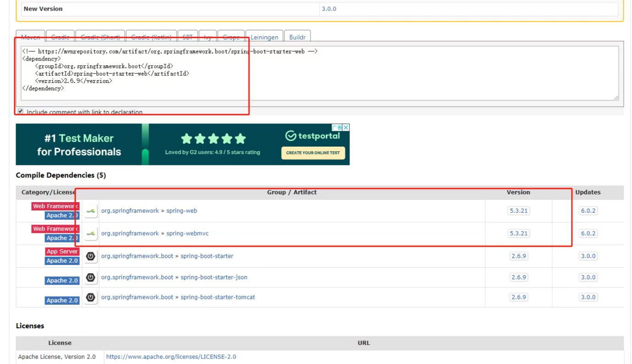
Task: Open the spring-boot-starter artifact link
Action: [207, 256]
